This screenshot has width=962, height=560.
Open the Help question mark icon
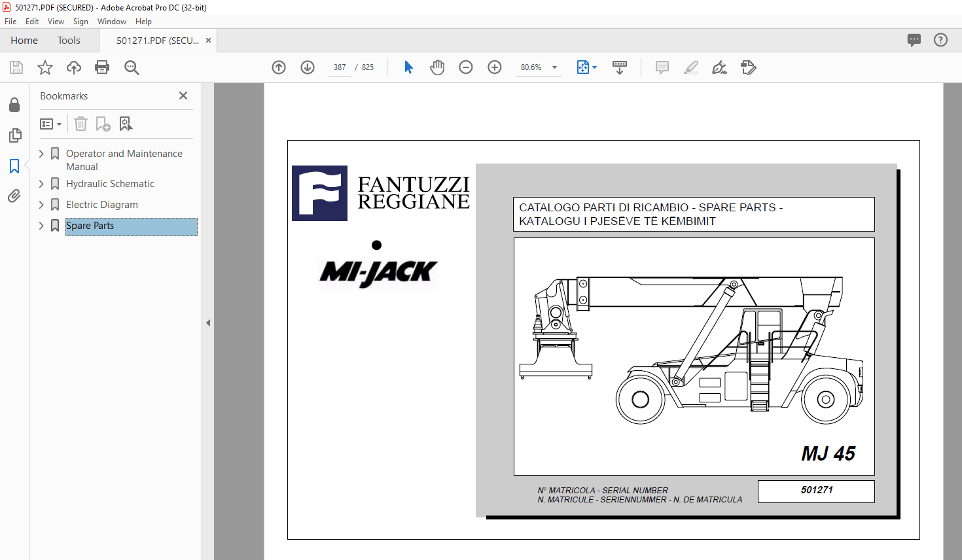pos(941,40)
